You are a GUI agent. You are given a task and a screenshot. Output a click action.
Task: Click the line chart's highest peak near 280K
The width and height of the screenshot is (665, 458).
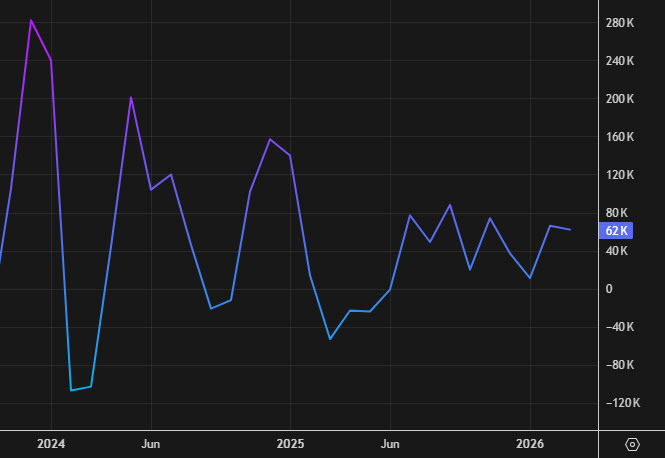click(x=31, y=20)
